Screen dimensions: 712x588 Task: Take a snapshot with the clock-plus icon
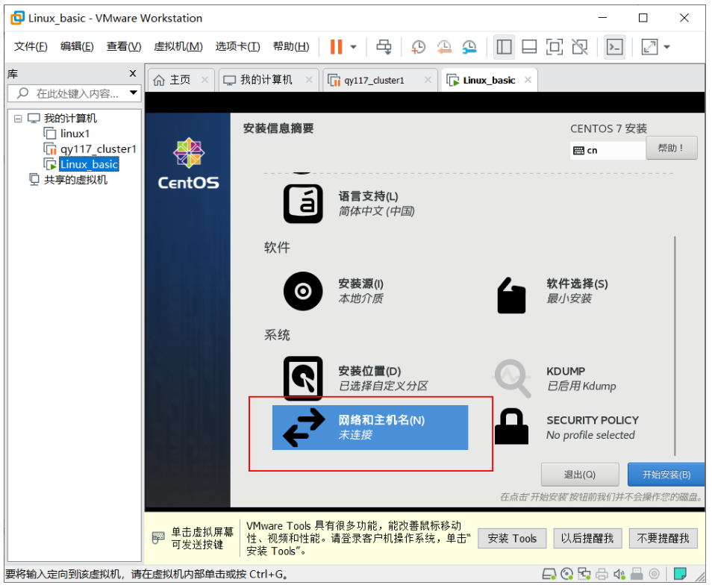click(418, 47)
